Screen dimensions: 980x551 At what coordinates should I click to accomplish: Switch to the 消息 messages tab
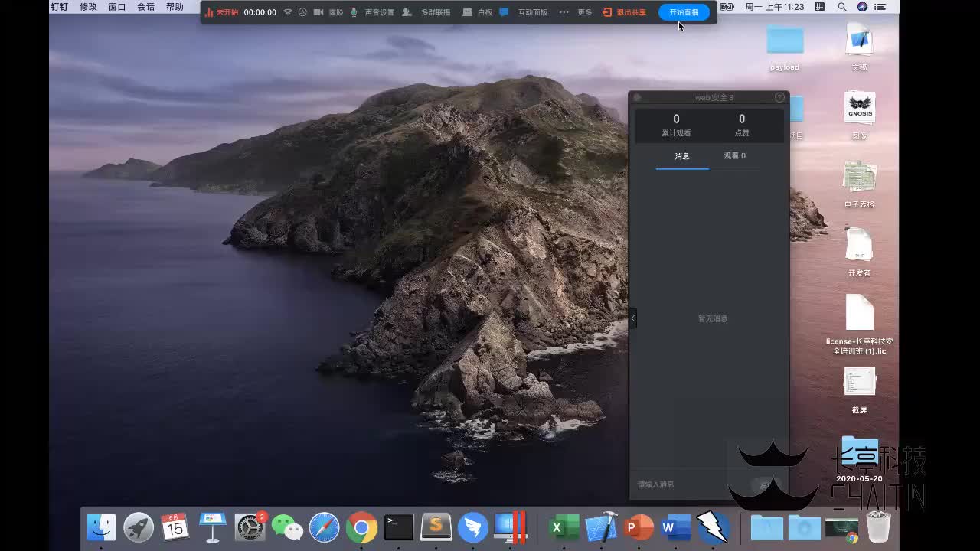point(682,156)
